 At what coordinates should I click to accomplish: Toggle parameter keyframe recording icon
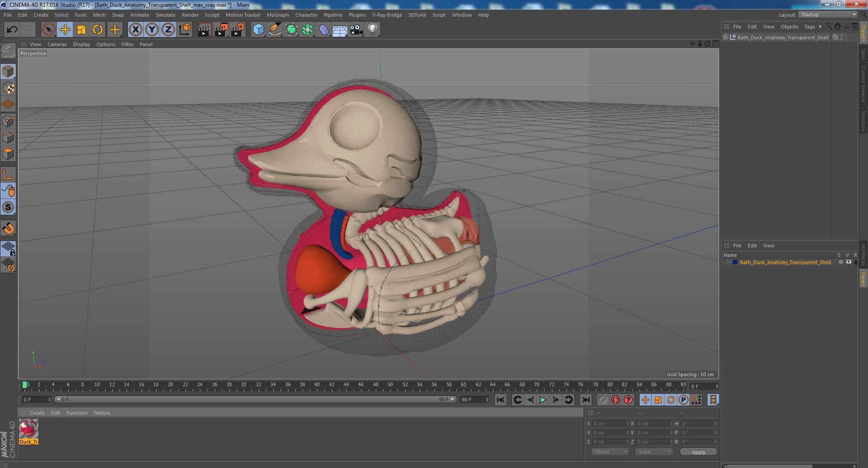tap(683, 400)
